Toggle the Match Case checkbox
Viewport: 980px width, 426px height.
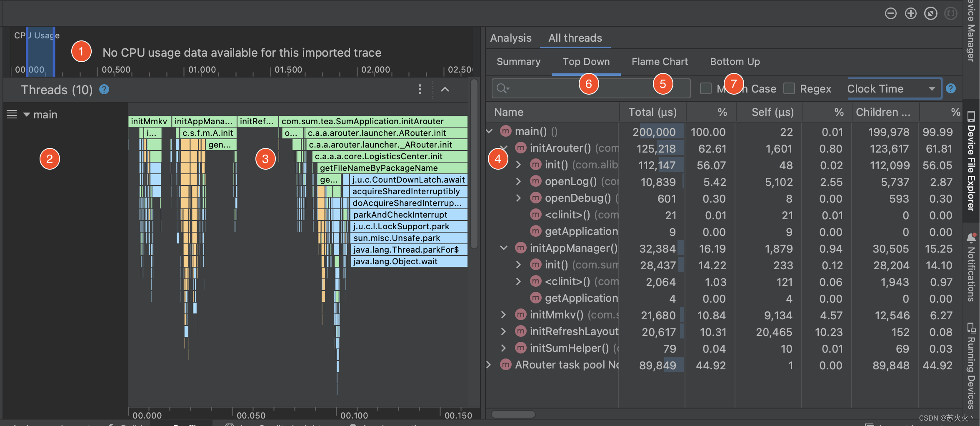pyautogui.click(x=705, y=88)
